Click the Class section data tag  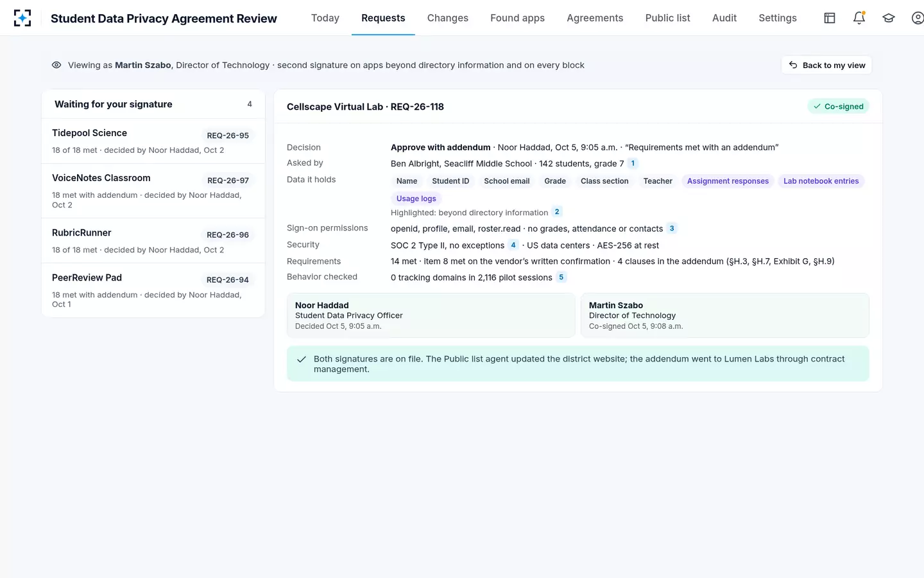[604, 181]
